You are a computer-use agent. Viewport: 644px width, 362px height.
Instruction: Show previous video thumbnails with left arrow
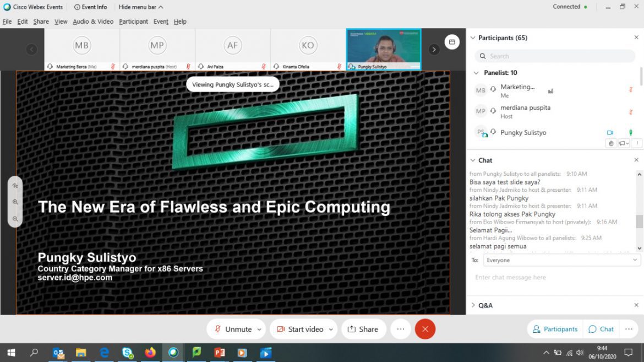click(31, 50)
